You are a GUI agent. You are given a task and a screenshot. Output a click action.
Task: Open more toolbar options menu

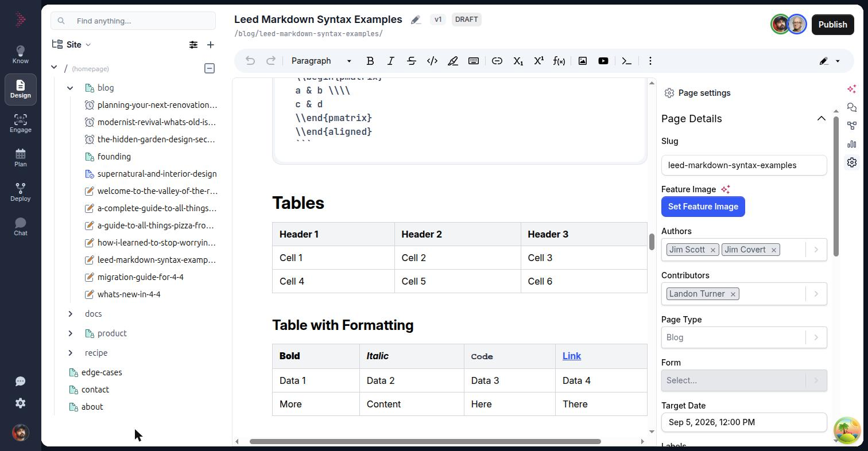pos(650,61)
